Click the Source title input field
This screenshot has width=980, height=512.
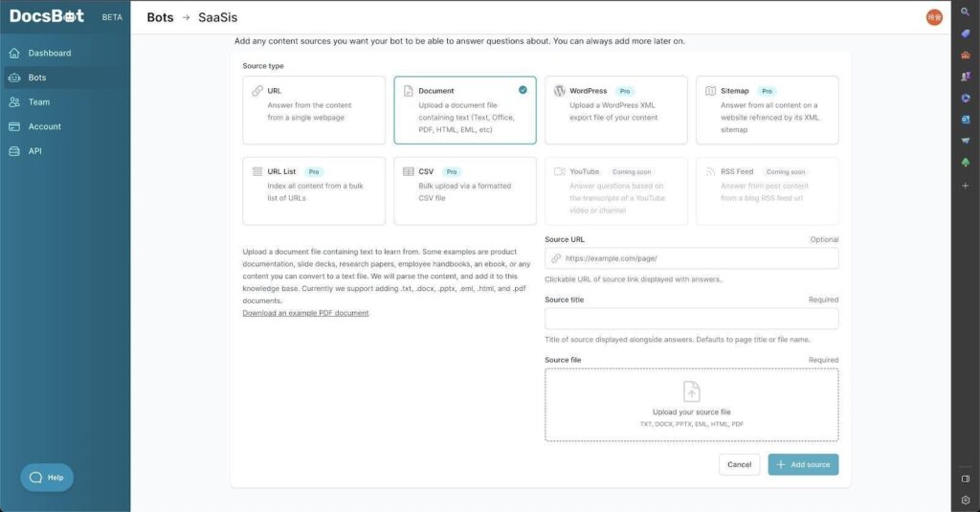pos(691,319)
